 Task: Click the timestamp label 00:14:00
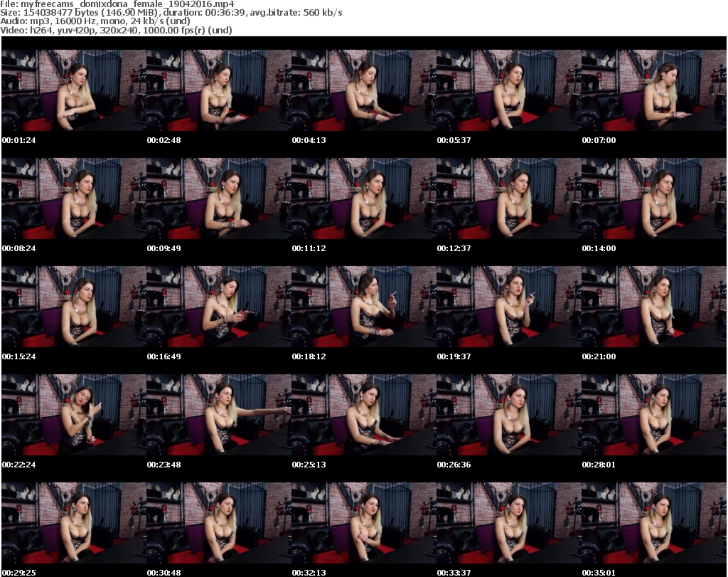point(599,248)
